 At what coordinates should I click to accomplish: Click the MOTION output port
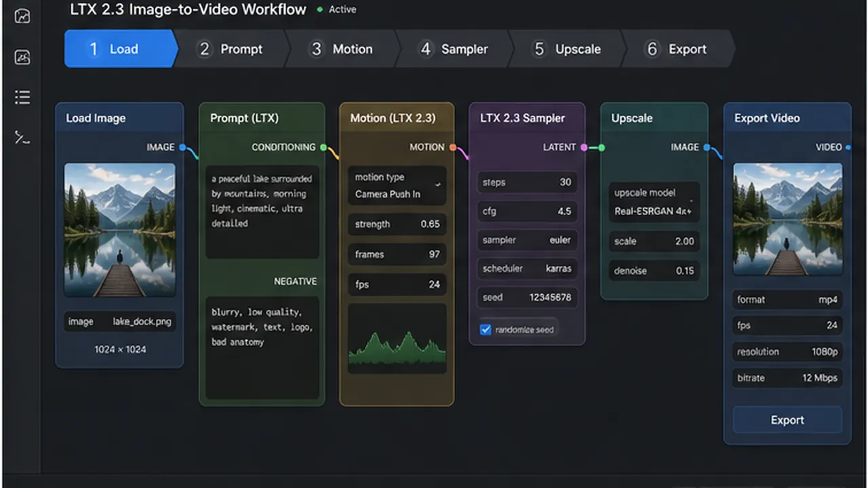[453, 147]
